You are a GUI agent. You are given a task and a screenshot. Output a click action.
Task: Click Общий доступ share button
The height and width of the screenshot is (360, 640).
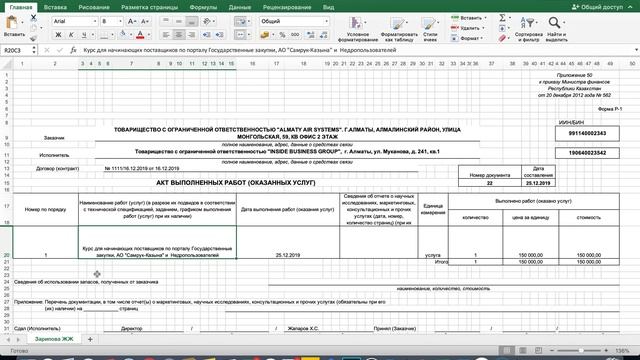click(x=597, y=7)
